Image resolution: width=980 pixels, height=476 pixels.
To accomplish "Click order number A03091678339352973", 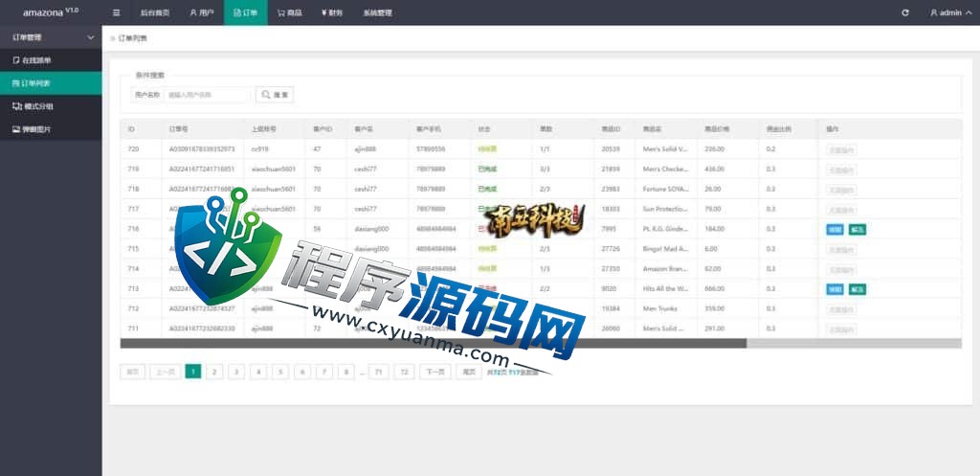I will pos(202,148).
